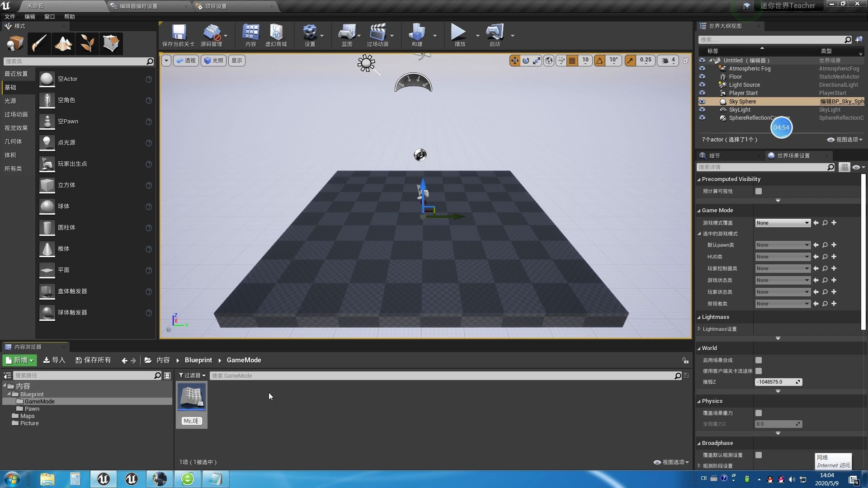Open the 默认pawn类 dropdown

(x=782, y=245)
